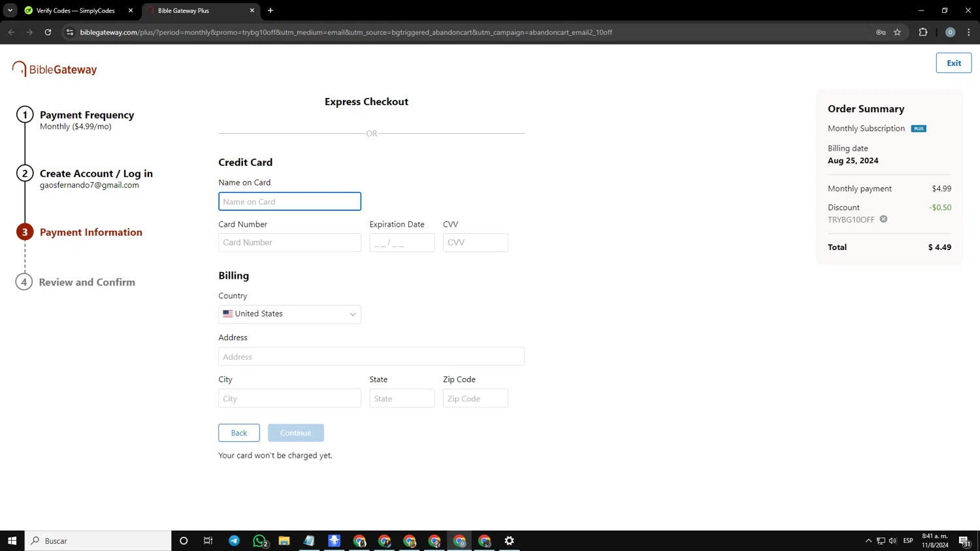Go to Create Account / Log in step
This screenshot has height=551, width=980.
pos(96,174)
